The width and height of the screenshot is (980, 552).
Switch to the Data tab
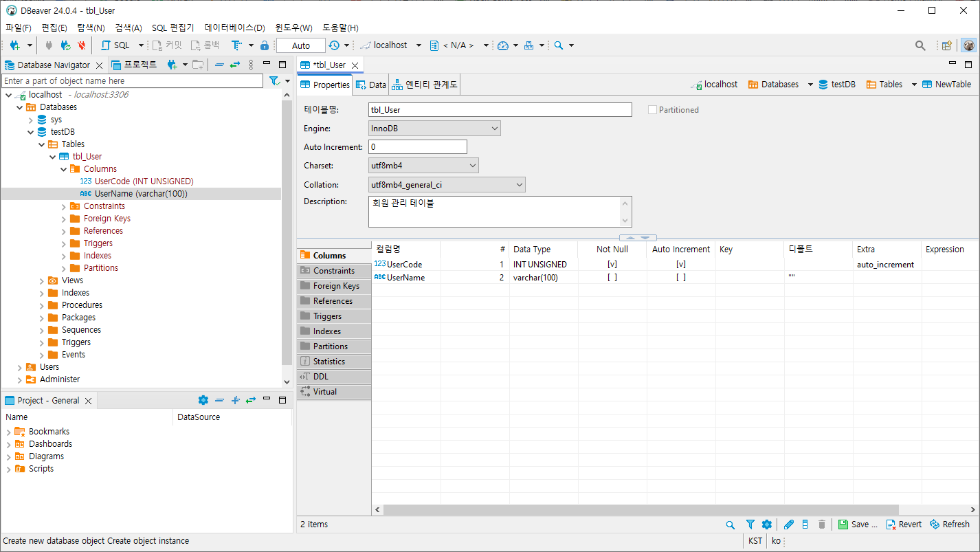pyautogui.click(x=371, y=85)
